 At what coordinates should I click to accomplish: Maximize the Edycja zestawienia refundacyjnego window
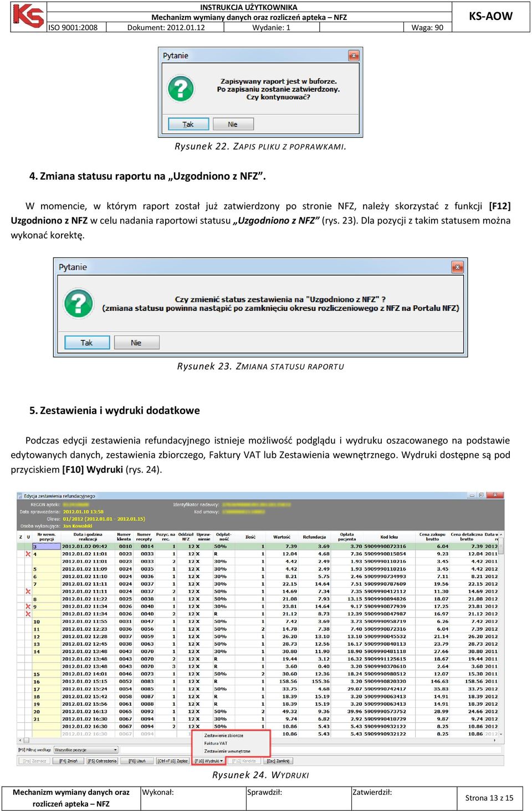click(x=482, y=495)
